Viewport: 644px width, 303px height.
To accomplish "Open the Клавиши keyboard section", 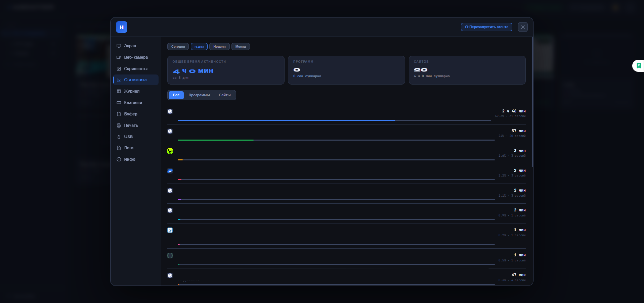I will [135, 103].
